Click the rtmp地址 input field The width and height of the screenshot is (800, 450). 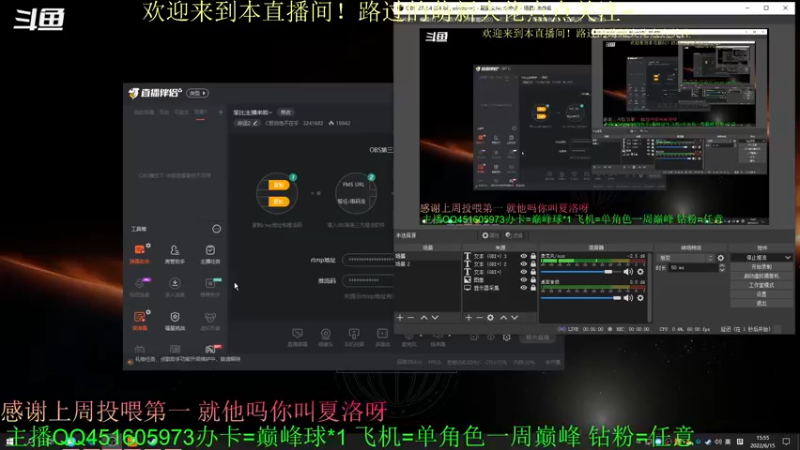click(x=368, y=260)
